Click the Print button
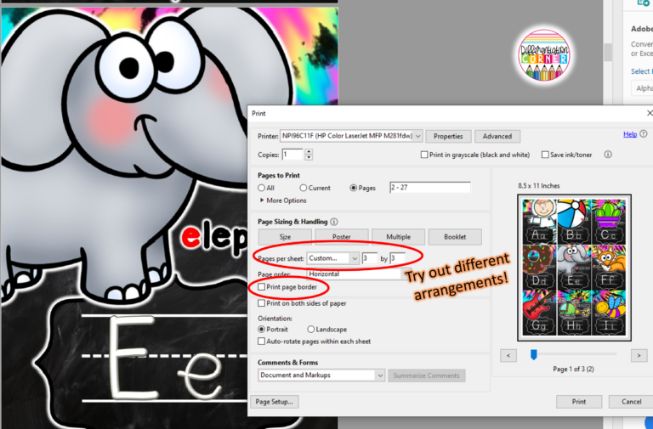 579,402
